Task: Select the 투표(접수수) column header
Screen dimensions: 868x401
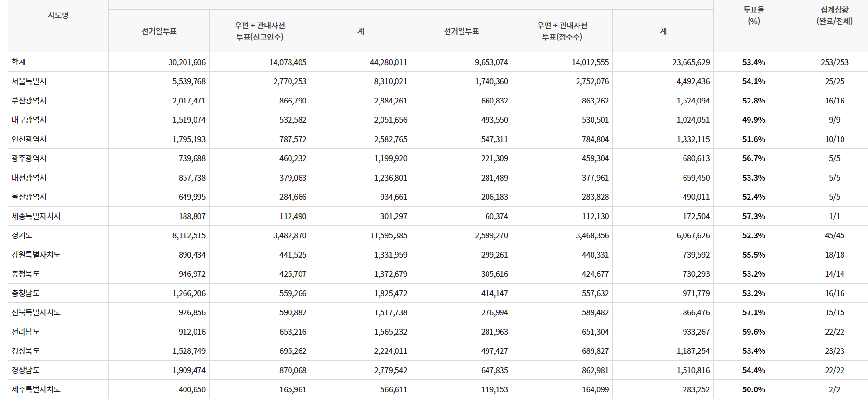Action: pos(562,31)
